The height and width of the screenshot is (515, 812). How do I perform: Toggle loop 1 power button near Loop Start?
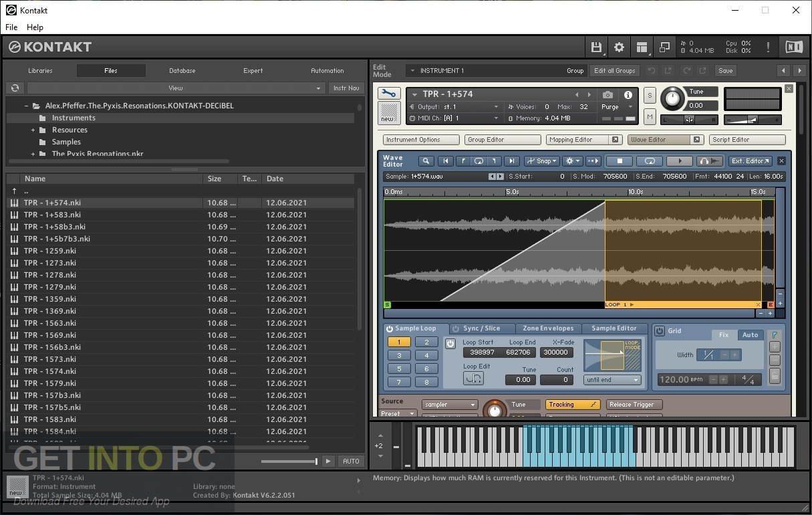tap(450, 343)
